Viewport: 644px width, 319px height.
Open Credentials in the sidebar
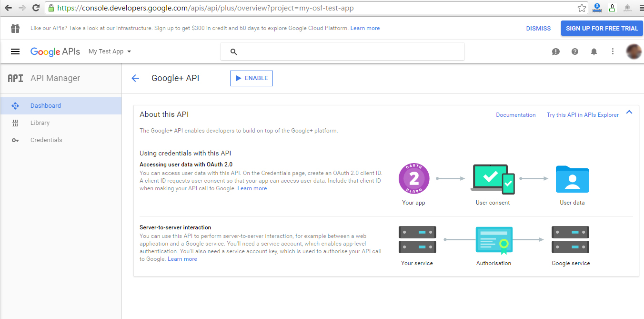(61, 140)
